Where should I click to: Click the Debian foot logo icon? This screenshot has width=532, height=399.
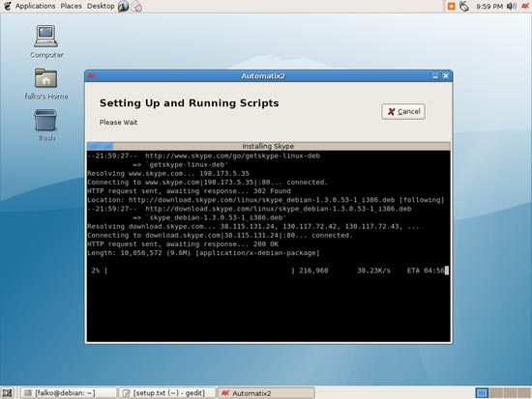[x=7, y=6]
